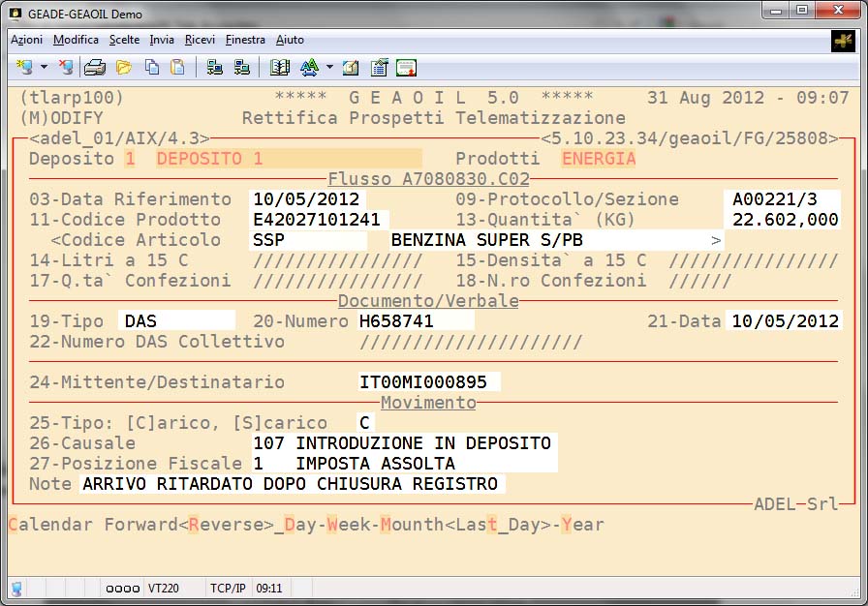Viewport: 868px width, 606px height.
Task: Click the open book icon
Action: 280,68
